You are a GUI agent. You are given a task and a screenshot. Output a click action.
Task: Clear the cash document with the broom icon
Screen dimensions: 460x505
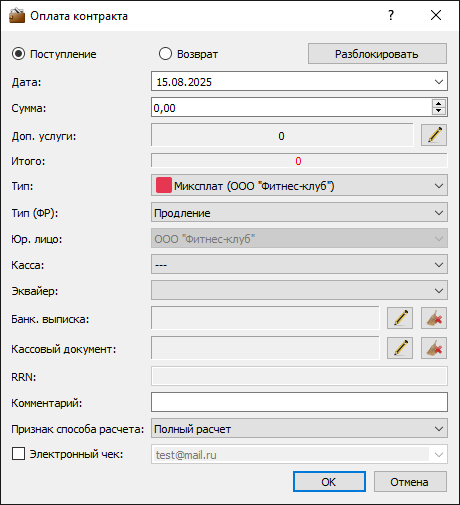click(x=434, y=348)
